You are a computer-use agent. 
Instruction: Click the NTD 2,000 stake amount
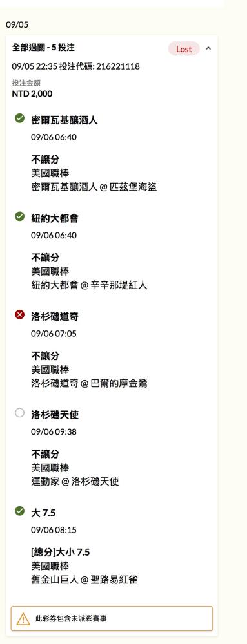click(32, 93)
